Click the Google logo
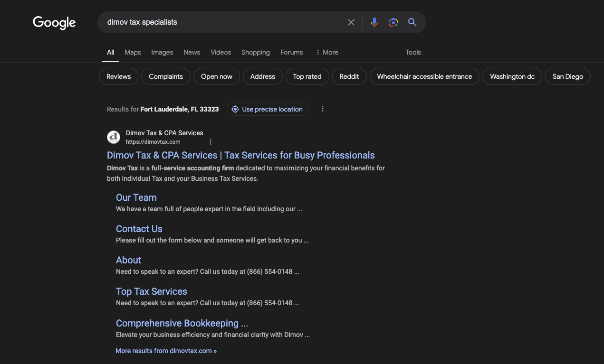This screenshot has height=364, width=604. (54, 22)
